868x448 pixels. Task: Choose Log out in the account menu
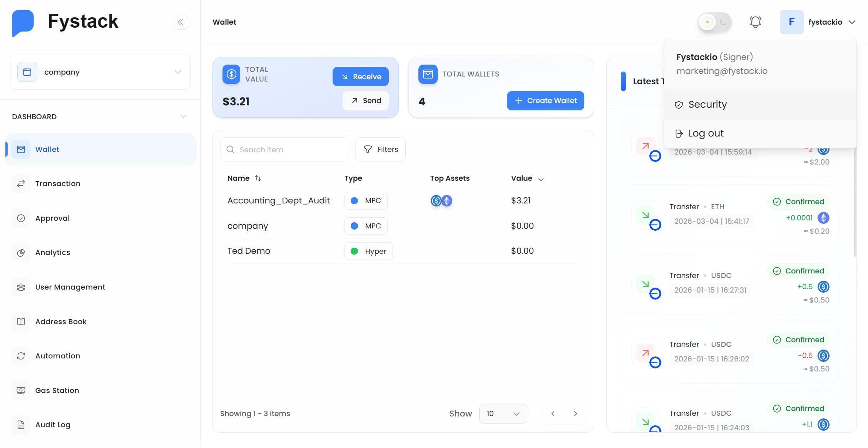(706, 133)
